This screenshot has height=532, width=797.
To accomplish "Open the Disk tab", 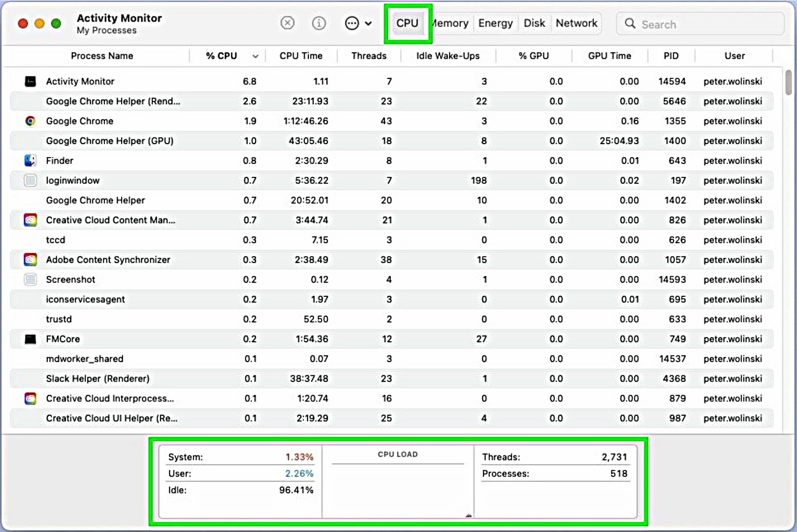I will coord(534,23).
